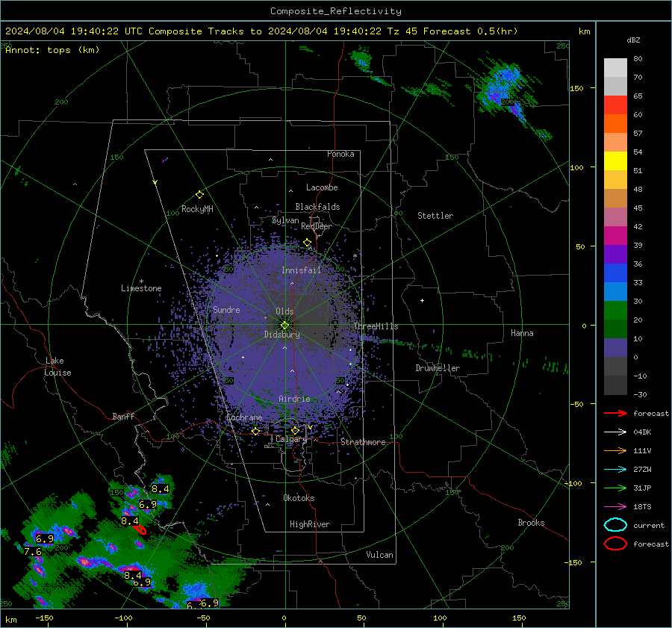Click the asterisk marker above Limestone
Screen dimensions: 672x628
(141, 282)
